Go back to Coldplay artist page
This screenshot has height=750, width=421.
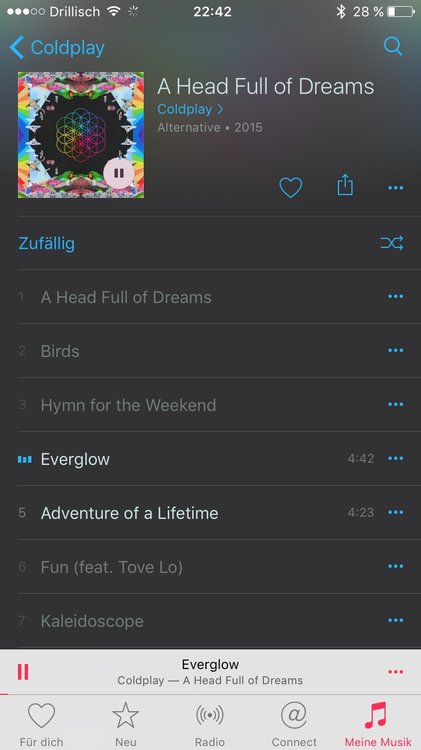(x=57, y=48)
